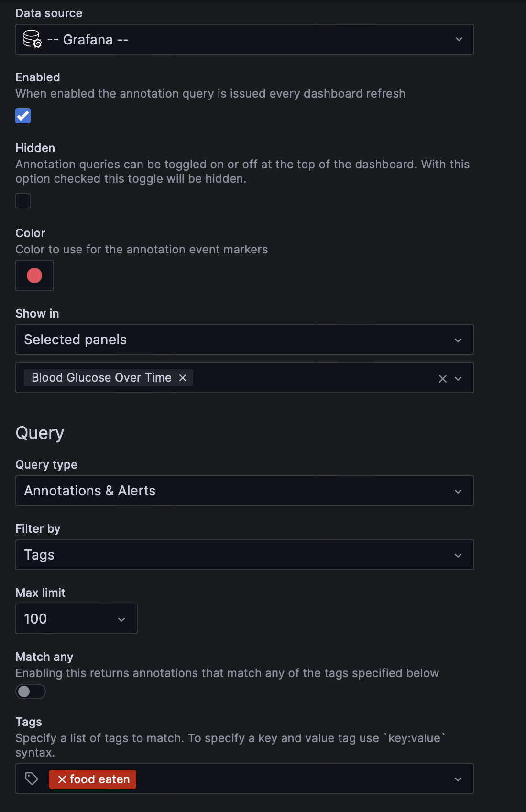Turn on the Match any switch
This screenshot has height=812, width=526.
(31, 691)
